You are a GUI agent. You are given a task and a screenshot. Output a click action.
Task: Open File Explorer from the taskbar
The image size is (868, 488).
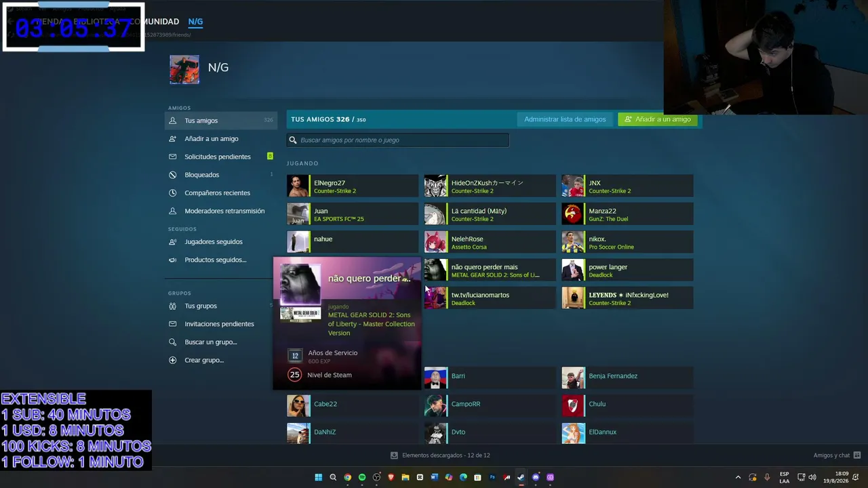click(406, 477)
